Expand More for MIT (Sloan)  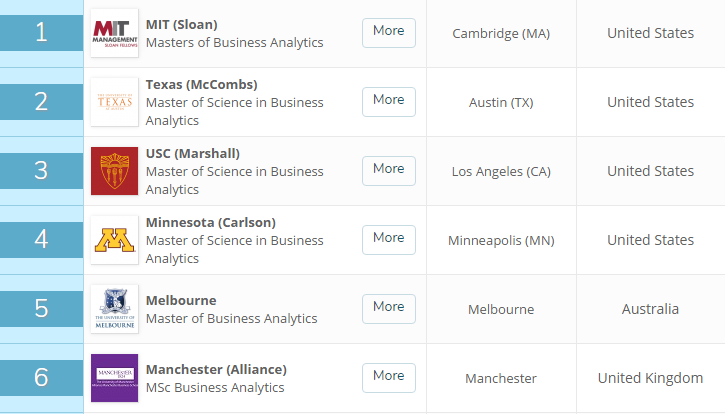(x=388, y=32)
